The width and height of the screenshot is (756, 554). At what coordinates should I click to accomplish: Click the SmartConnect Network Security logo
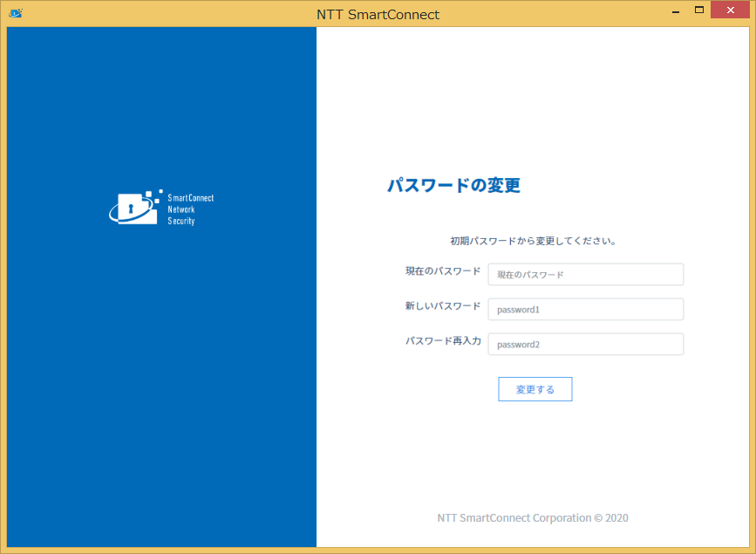coord(161,208)
